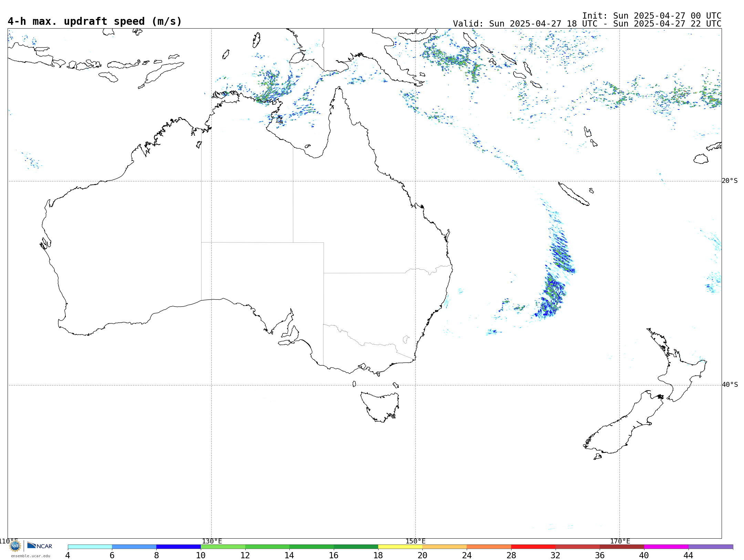Click the 150°E longitude label
The image size is (744, 560).
[415, 541]
